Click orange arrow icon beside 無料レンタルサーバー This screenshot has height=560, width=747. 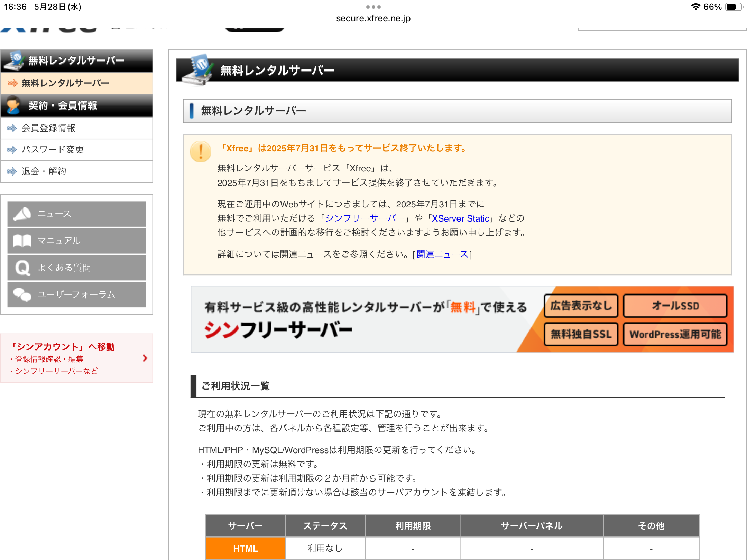pyautogui.click(x=13, y=83)
